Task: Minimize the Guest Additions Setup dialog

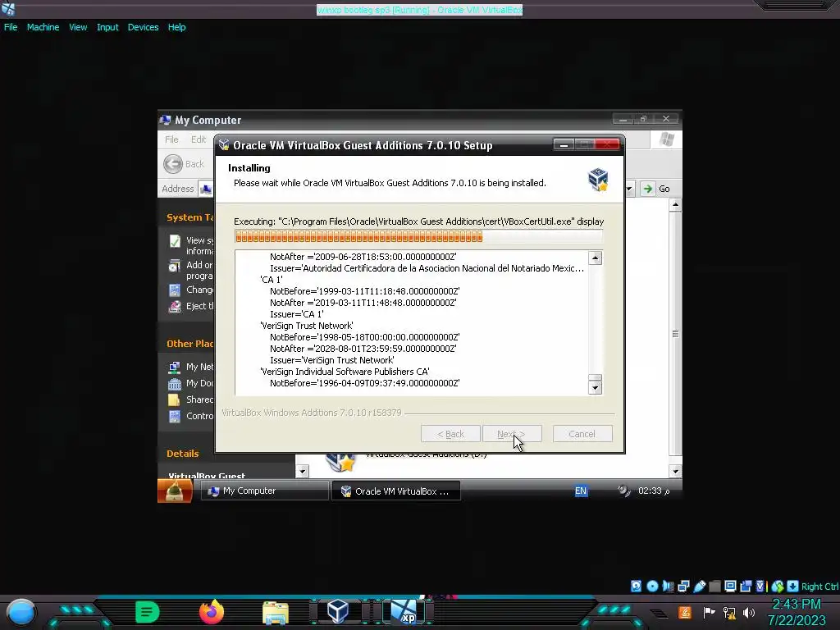Action: pyautogui.click(x=564, y=144)
